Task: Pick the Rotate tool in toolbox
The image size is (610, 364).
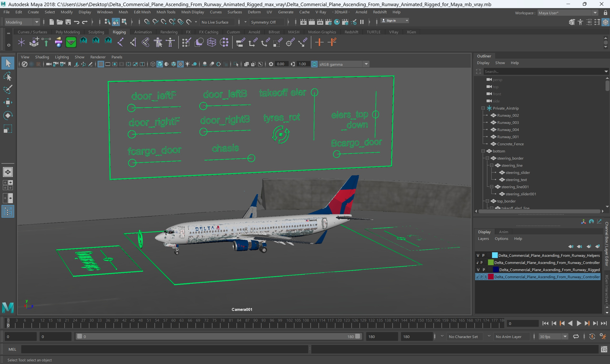Action: click(8, 116)
